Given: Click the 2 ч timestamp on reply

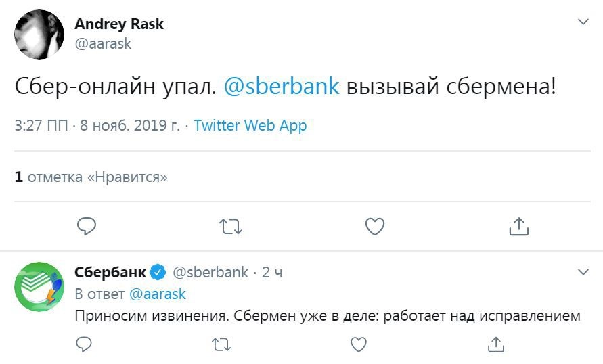Looking at the screenshot, I should (272, 273).
